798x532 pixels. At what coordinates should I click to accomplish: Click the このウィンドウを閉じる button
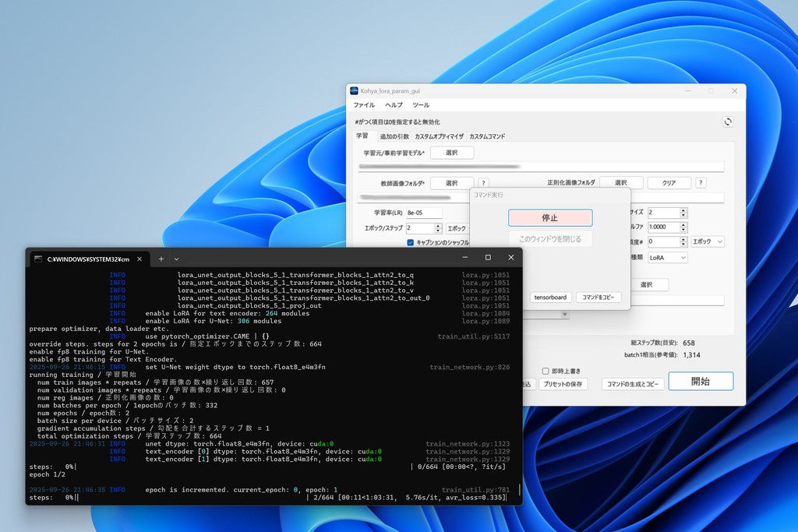tap(550, 239)
